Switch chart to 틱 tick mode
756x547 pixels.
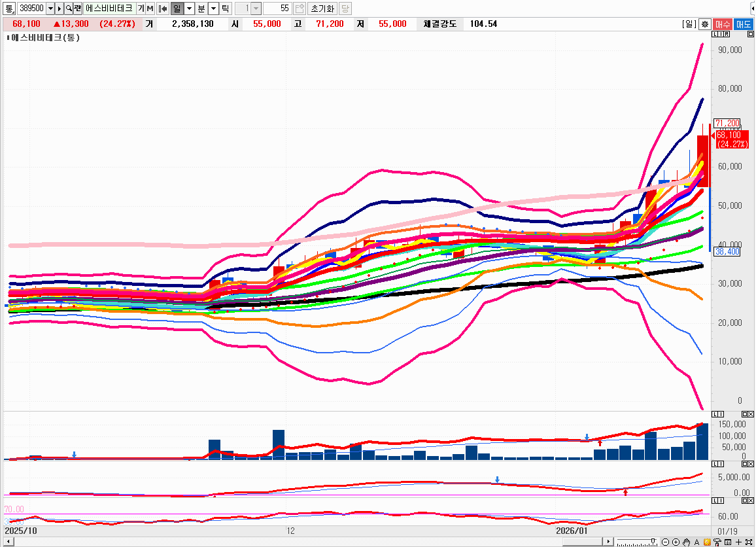coord(225,9)
